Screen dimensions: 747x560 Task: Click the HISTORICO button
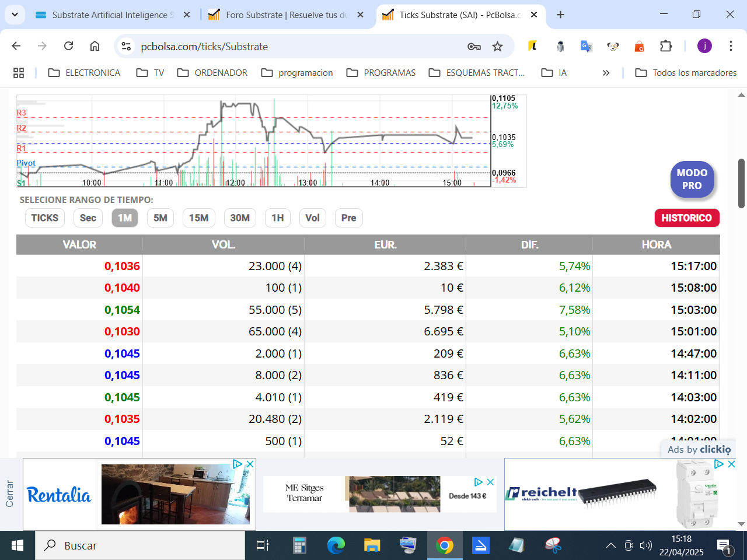(687, 218)
